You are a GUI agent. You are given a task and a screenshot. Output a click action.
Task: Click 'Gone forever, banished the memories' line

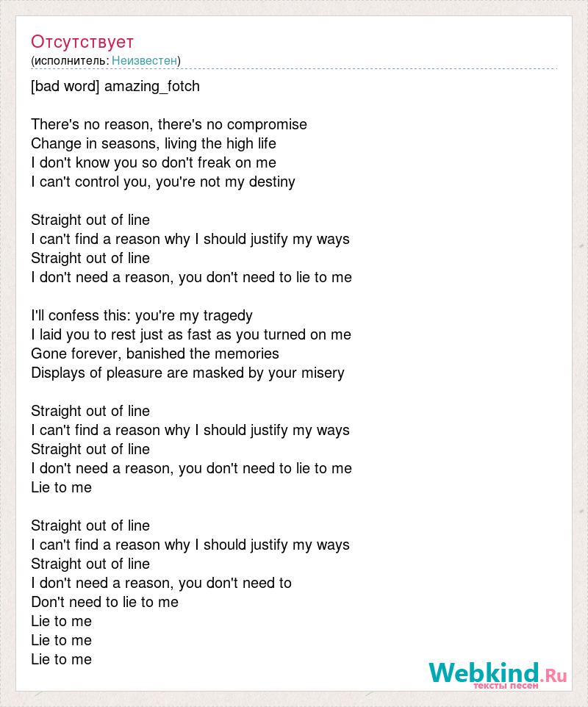154,353
